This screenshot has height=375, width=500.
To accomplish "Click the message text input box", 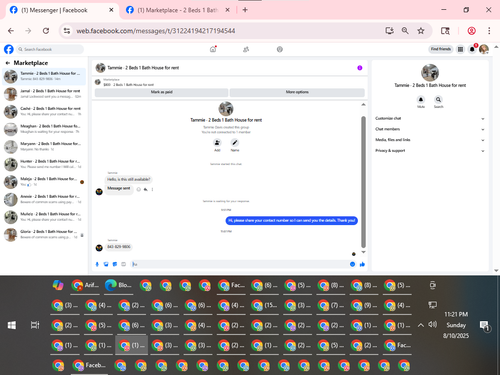I will (x=239, y=264).
